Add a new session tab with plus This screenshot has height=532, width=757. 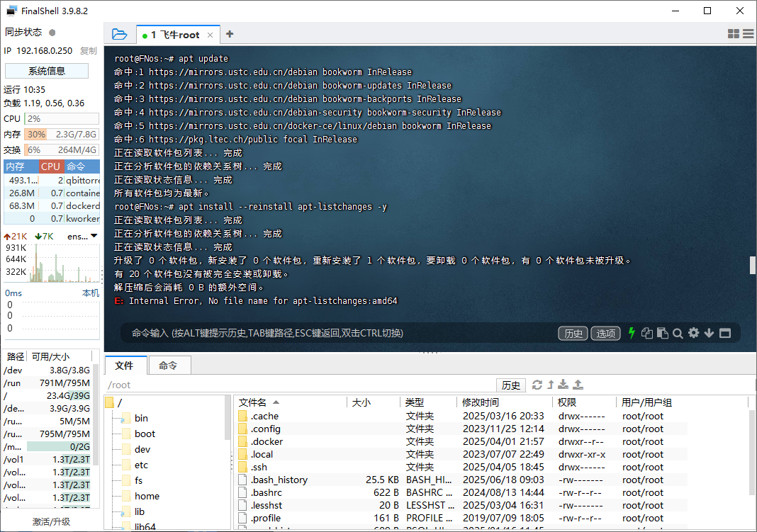coord(230,34)
